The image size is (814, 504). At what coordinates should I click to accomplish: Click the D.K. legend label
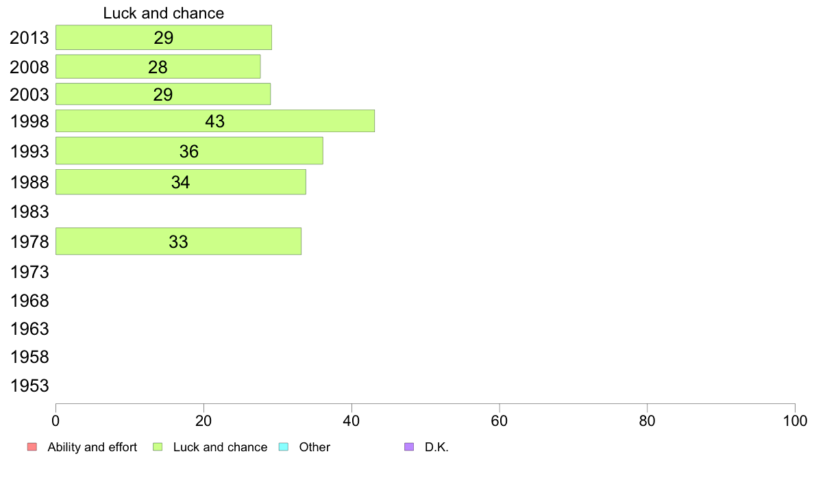[436, 447]
